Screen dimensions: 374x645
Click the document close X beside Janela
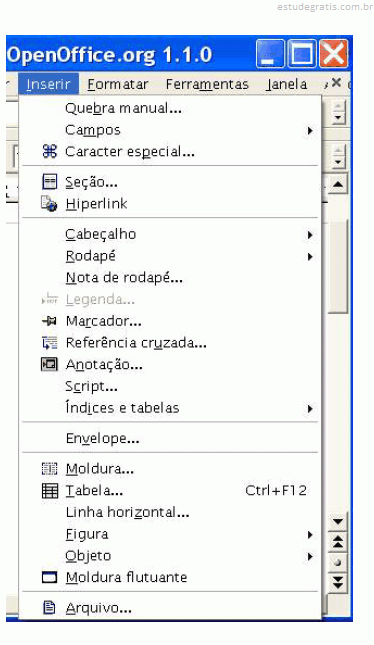[x=336, y=83]
